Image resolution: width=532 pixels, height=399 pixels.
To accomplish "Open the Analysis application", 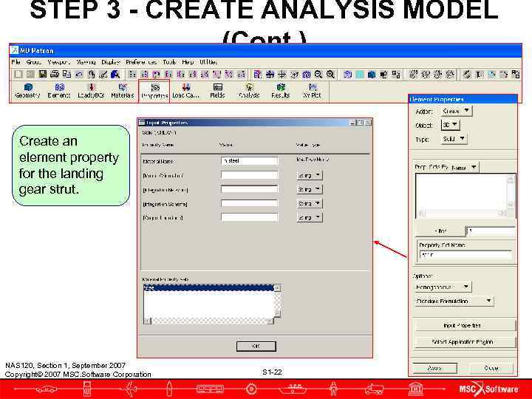I will tap(249, 91).
